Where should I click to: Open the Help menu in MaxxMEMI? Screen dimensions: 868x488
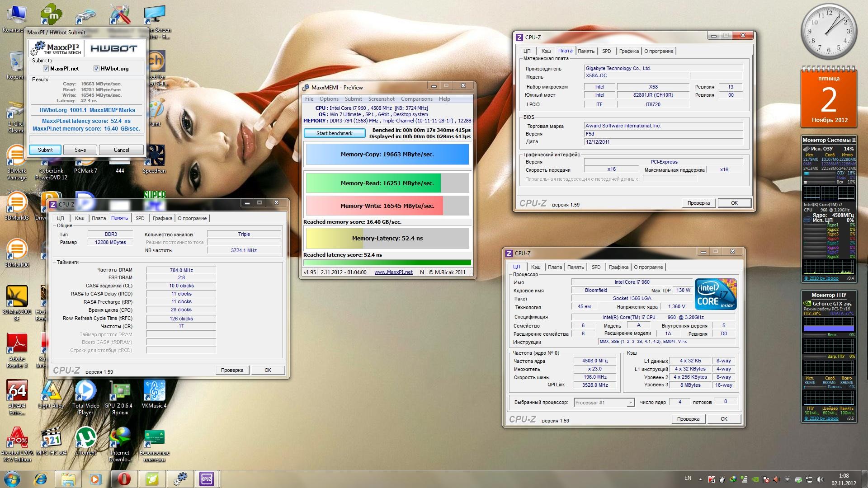click(x=444, y=99)
